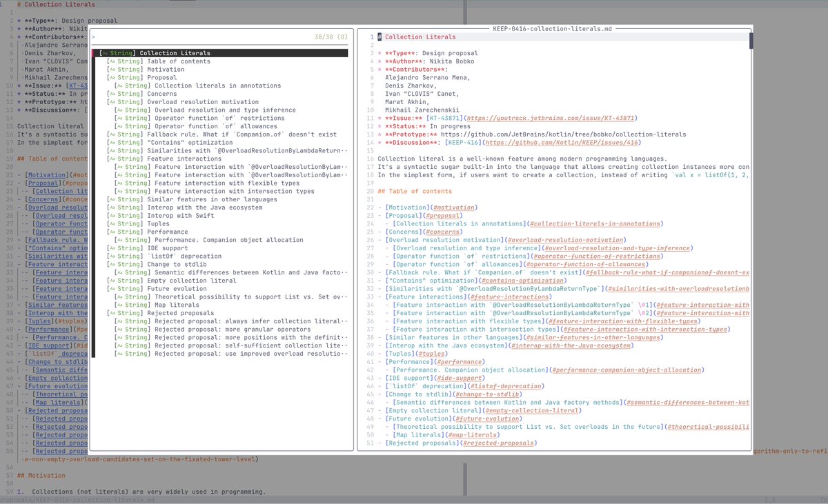Click '# Collection Literals' heading in background editor

[56, 4]
